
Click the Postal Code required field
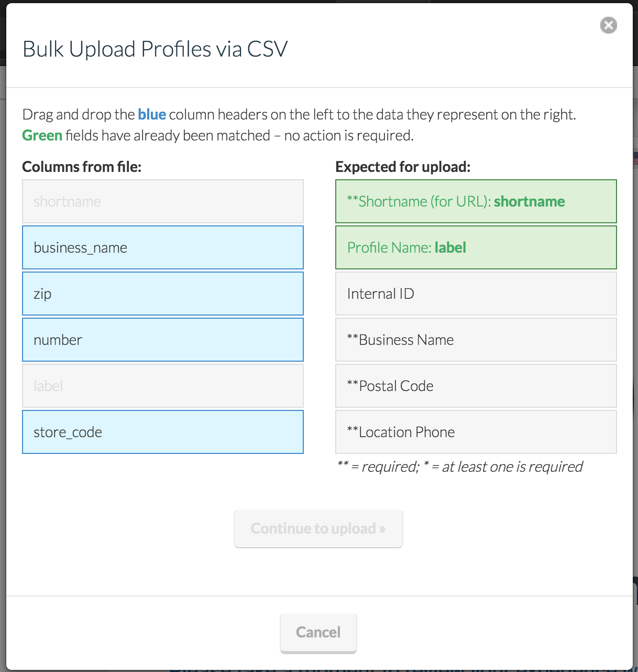point(475,386)
